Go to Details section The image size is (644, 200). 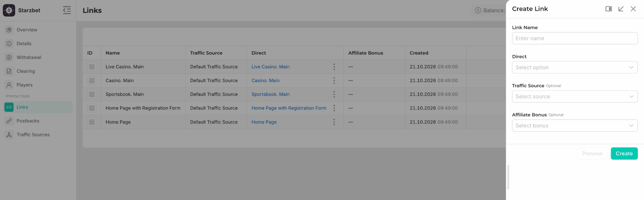(x=38, y=44)
